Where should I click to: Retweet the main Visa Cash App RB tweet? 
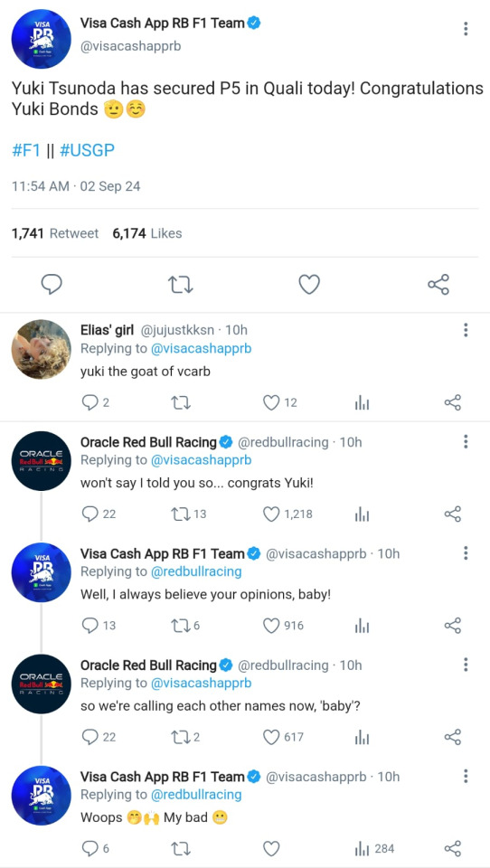coord(180,285)
